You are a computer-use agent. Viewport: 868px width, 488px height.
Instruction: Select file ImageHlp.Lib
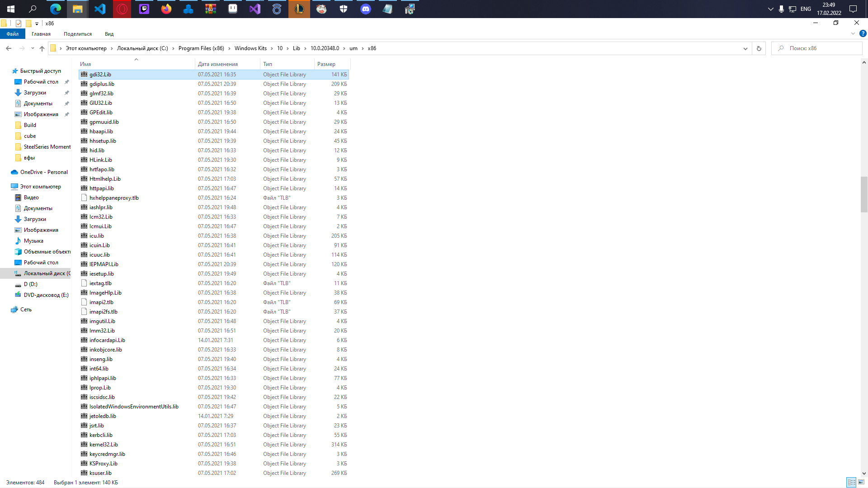tap(213, 293)
